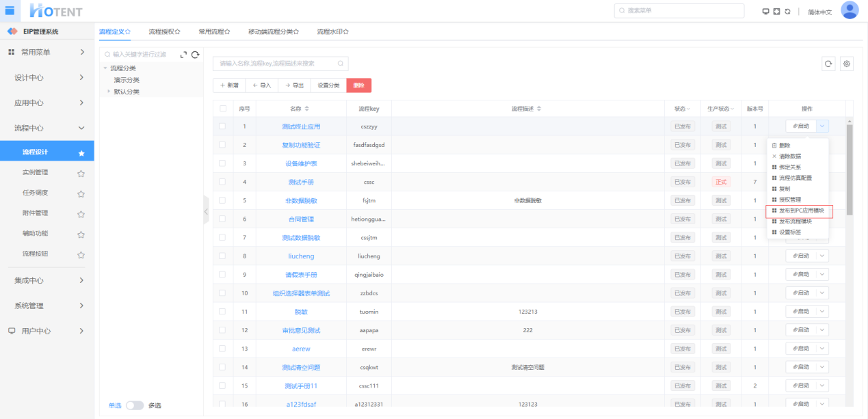Click the refresh icon in category tree panel
This screenshot has height=419, width=868.
195,55
